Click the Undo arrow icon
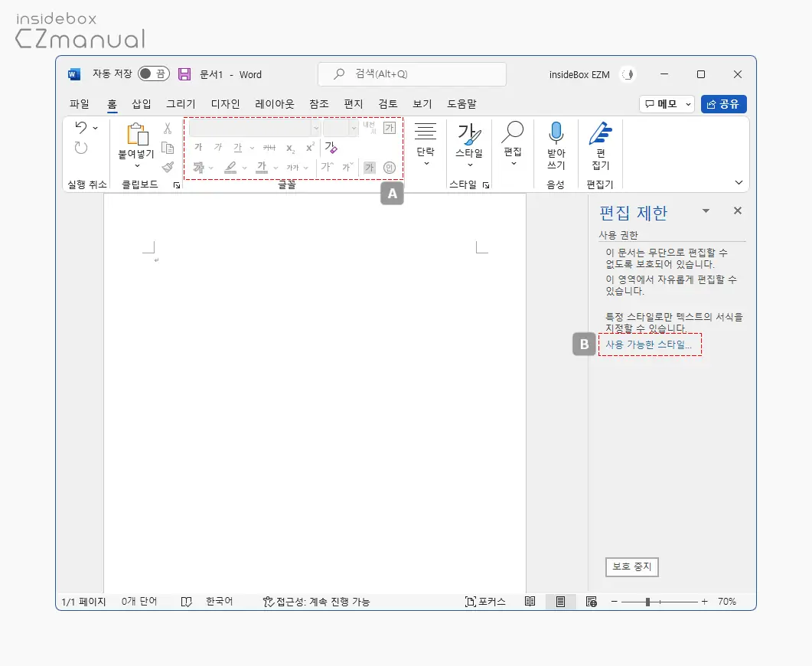The image size is (812, 666). pos(81,127)
